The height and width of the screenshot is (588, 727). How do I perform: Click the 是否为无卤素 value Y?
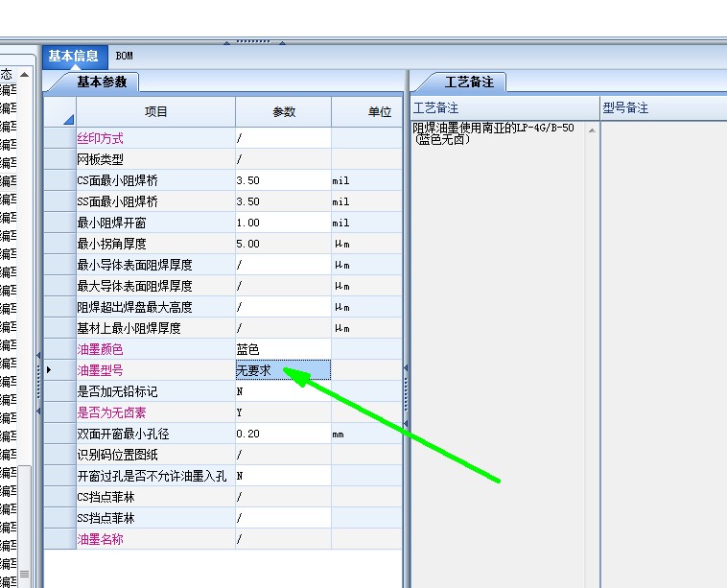[283, 412]
